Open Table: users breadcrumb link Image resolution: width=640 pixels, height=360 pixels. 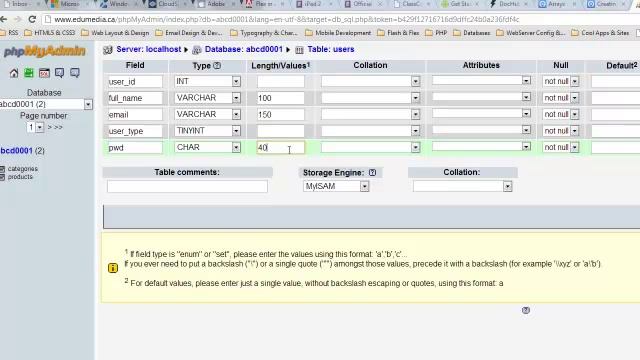click(331, 49)
